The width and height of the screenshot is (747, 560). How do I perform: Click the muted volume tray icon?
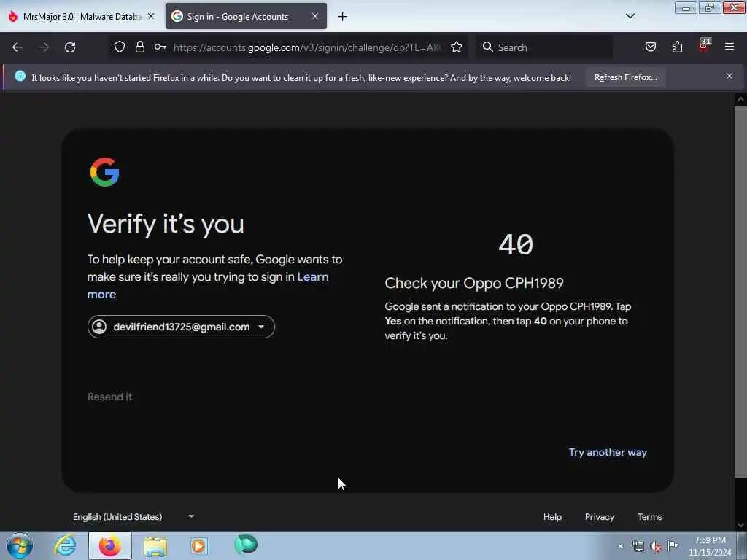pyautogui.click(x=656, y=547)
